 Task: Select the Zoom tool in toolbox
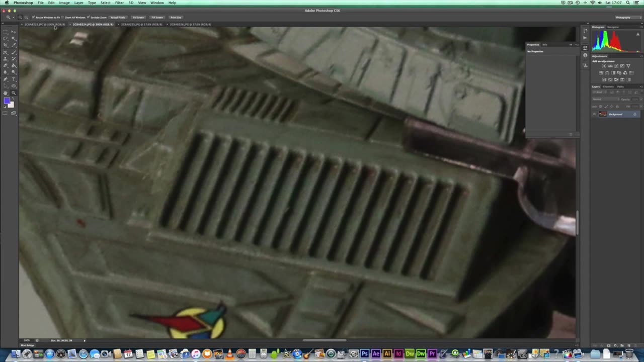click(x=14, y=93)
